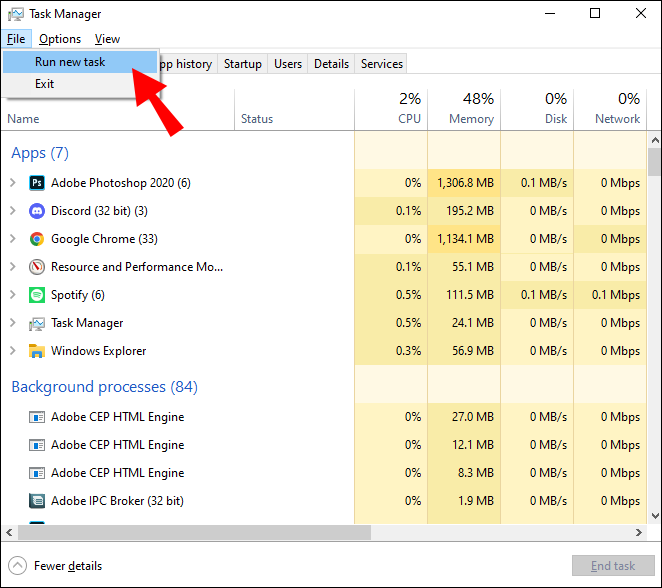Select Run new task from File menu

[69, 61]
